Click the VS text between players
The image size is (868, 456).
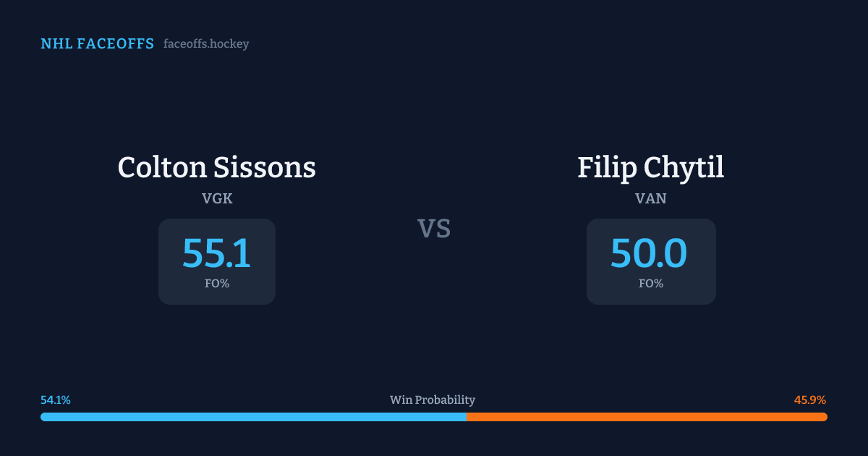point(434,229)
